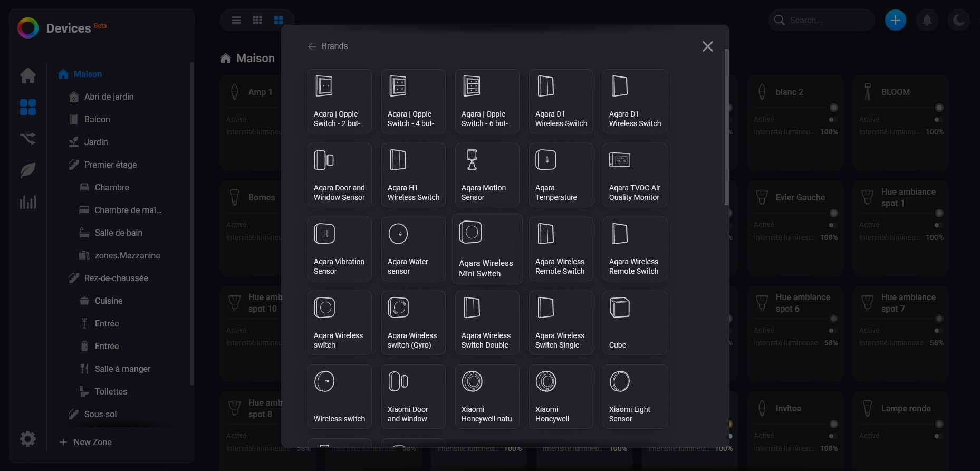Open the Settings gear icon
Viewport: 980px width, 471px height.
(x=28, y=439)
